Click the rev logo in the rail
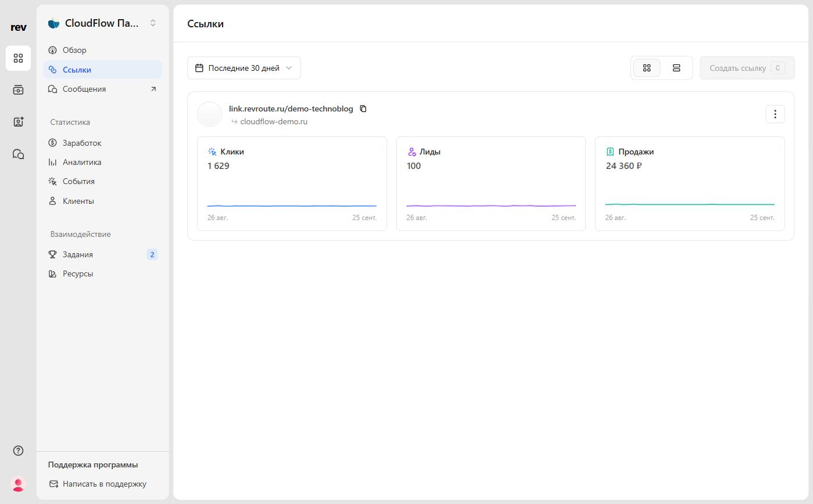 19,27
